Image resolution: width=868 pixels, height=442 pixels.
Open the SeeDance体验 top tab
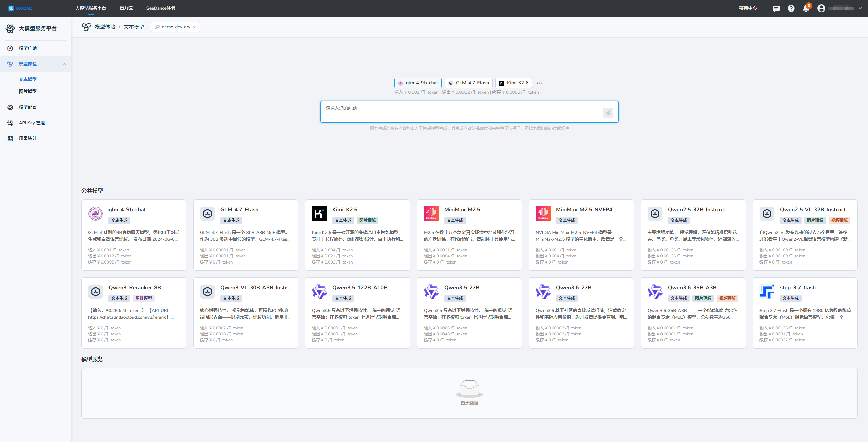[161, 8]
